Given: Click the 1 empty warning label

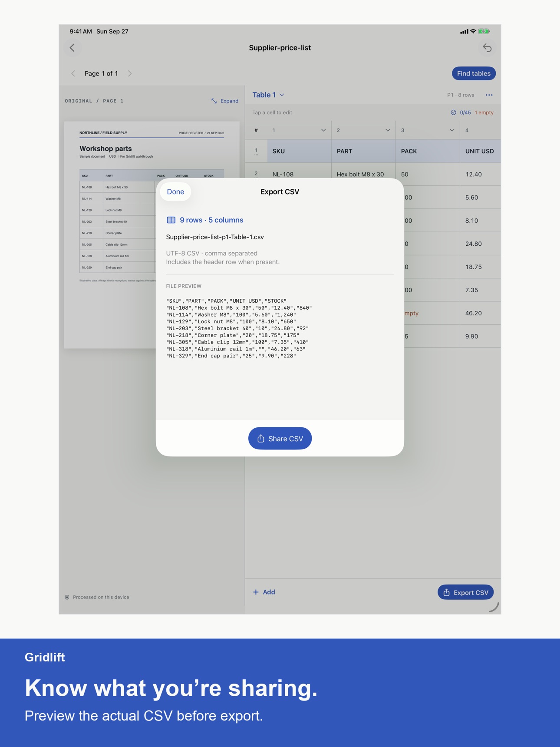Looking at the screenshot, I should coord(484,112).
